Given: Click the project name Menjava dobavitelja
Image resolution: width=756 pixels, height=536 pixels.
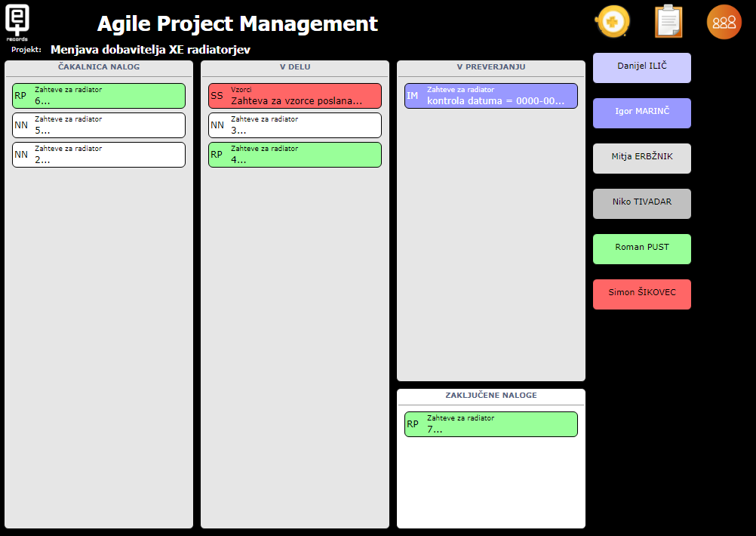Looking at the screenshot, I should coord(150,50).
